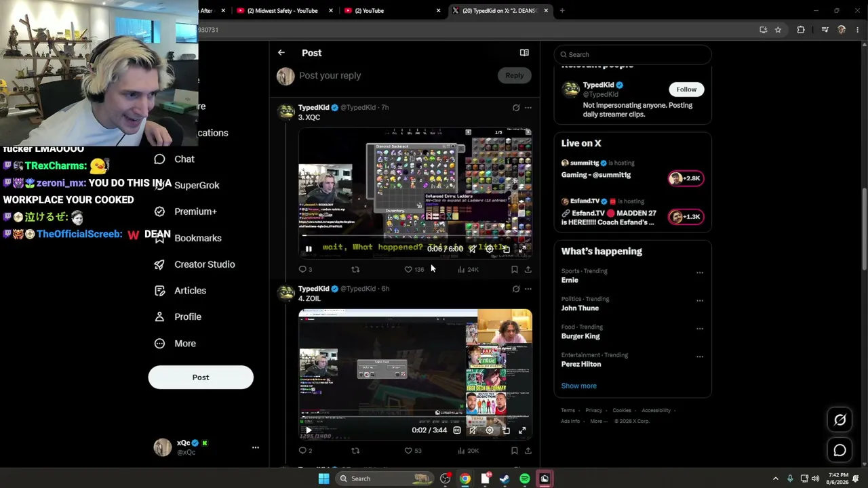Open Chat in the sidebar
Image resolution: width=868 pixels, height=488 pixels.
(174, 159)
